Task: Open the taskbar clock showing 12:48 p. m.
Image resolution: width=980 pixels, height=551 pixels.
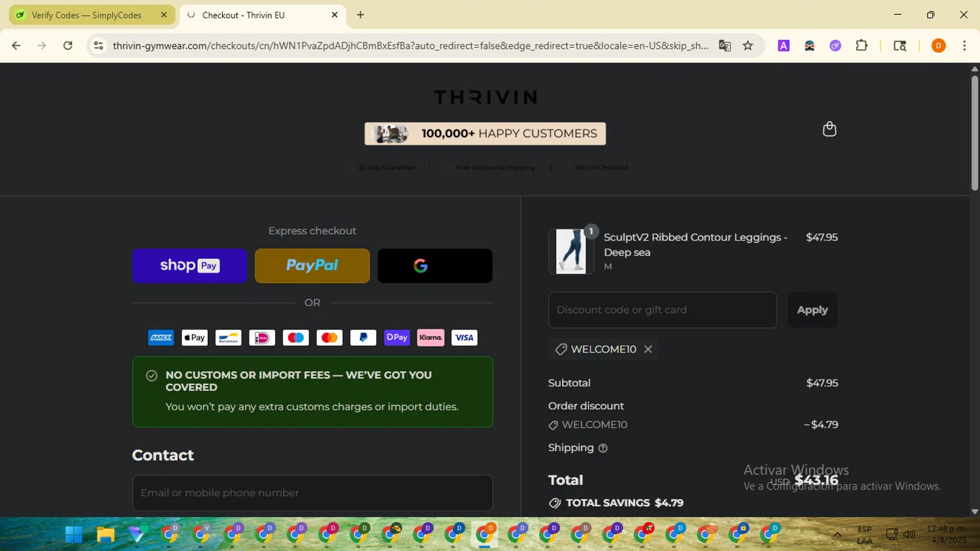Action: tap(946, 535)
